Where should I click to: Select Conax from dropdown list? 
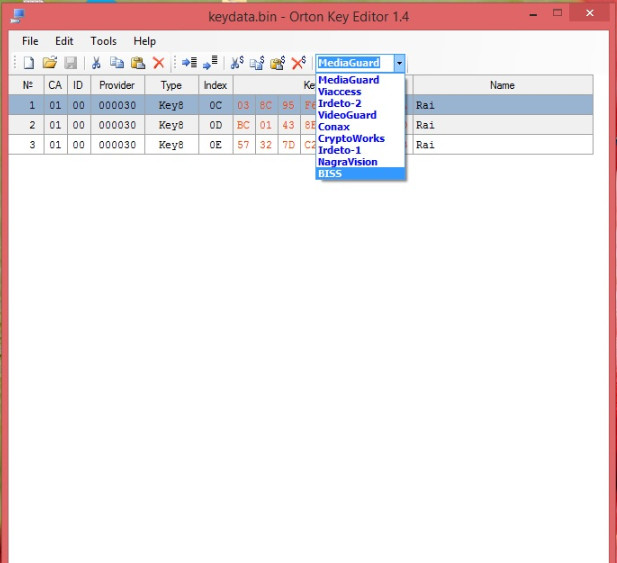[x=360, y=127]
